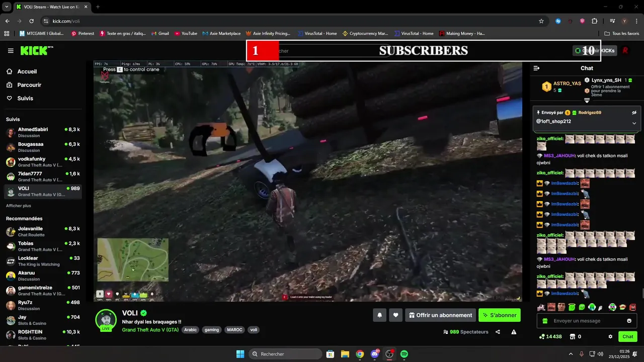Open the browser tab search dropdown
The image size is (644, 362).
(x=7, y=7)
